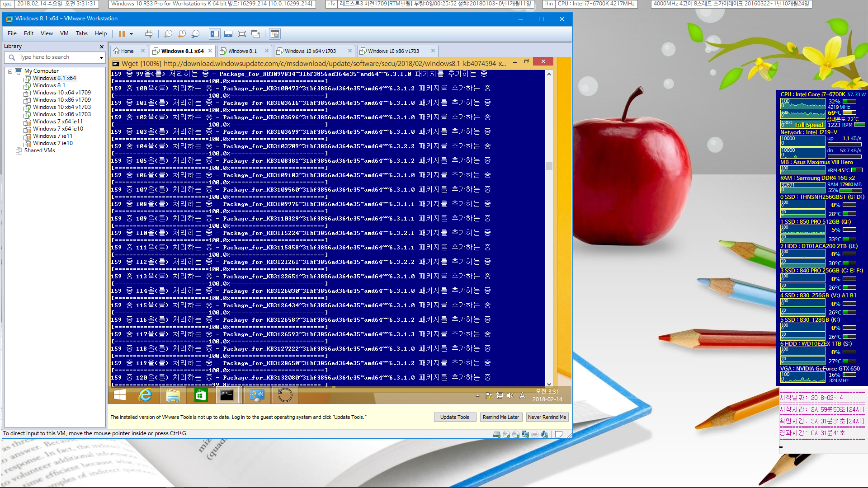Toggle thumbnail bar view icon
This screenshot has height=488, width=868.
pyautogui.click(x=228, y=34)
